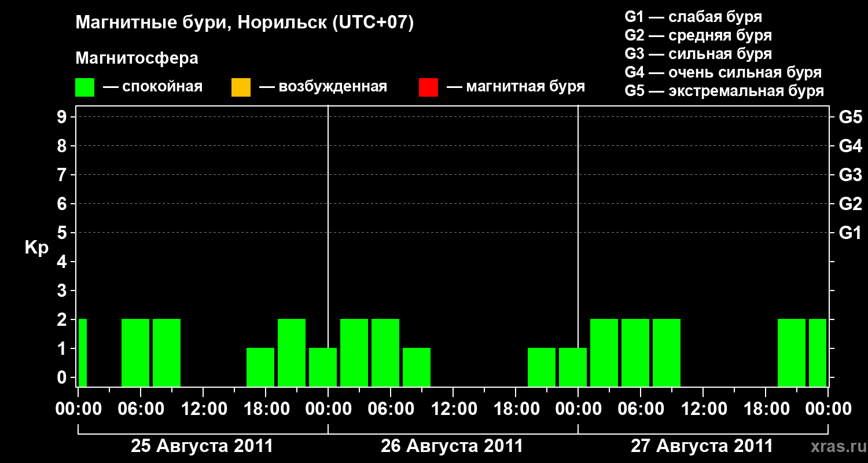Click the Kp 1 bar just after 06:00 on 26 Августа
This screenshot has height=463, width=868.
click(417, 367)
